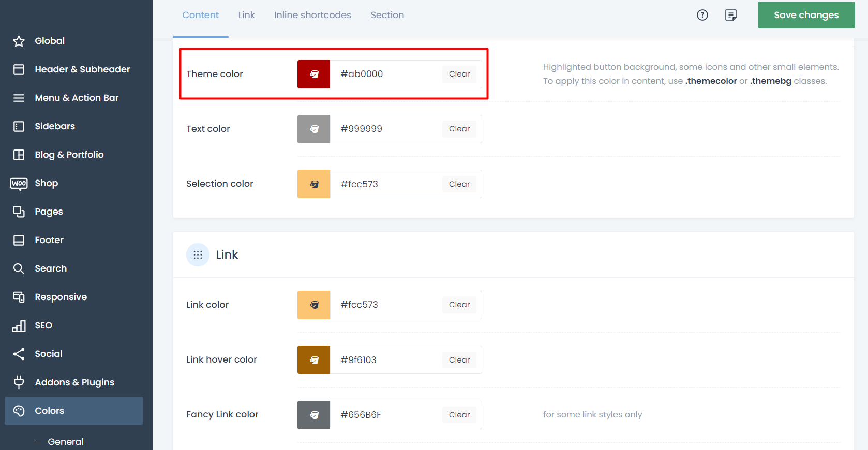The width and height of the screenshot is (868, 450).
Task: Clear the Selection color value
Action: 459,184
